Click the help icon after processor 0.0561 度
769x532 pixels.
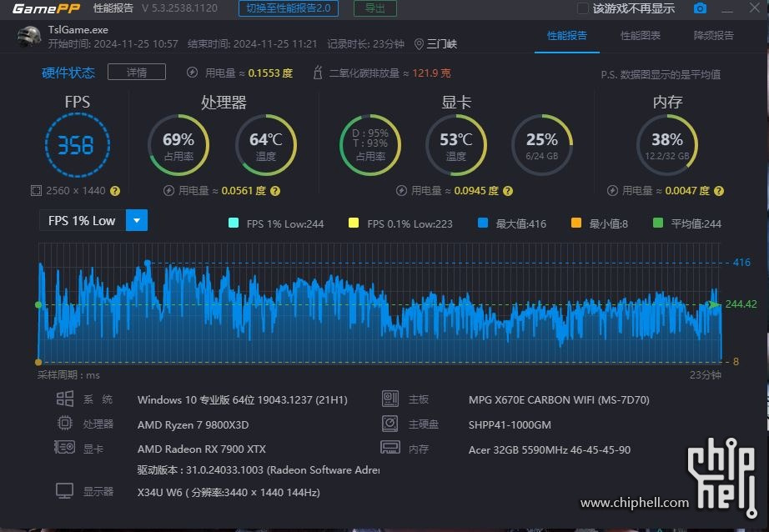coord(275,191)
